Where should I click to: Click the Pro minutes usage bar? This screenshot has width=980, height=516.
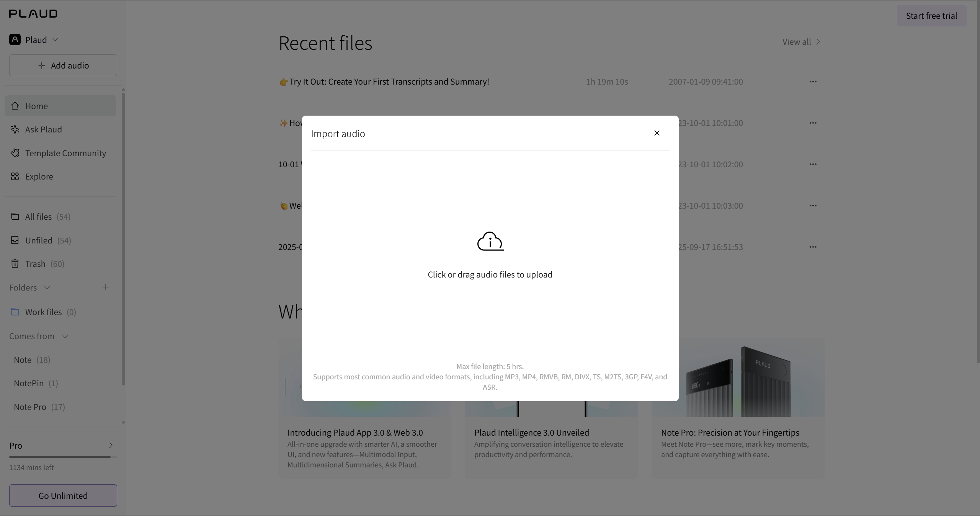tap(63, 457)
